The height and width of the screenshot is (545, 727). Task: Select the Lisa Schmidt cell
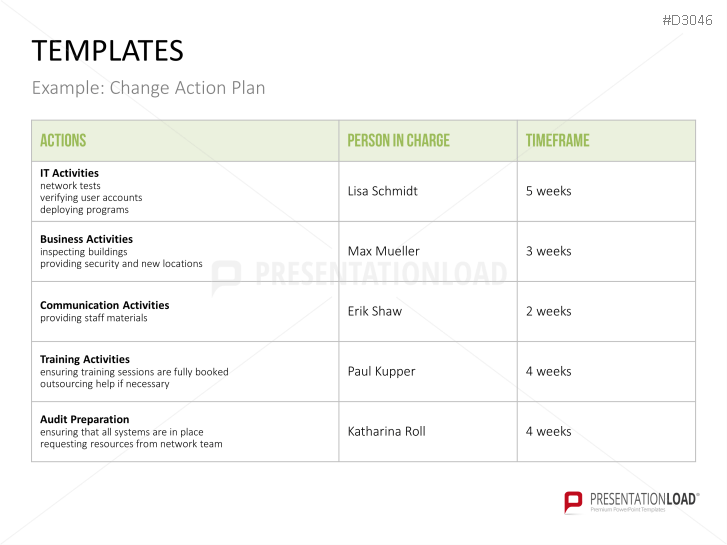click(x=382, y=191)
